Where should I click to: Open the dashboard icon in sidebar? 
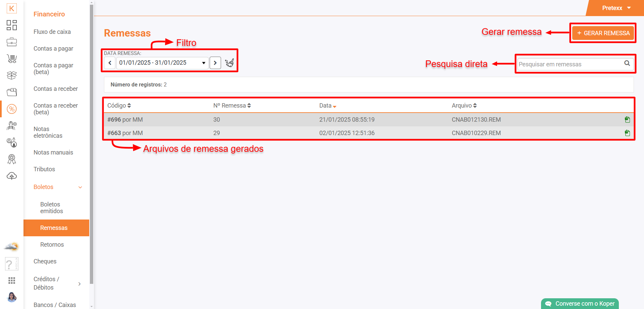(12, 25)
